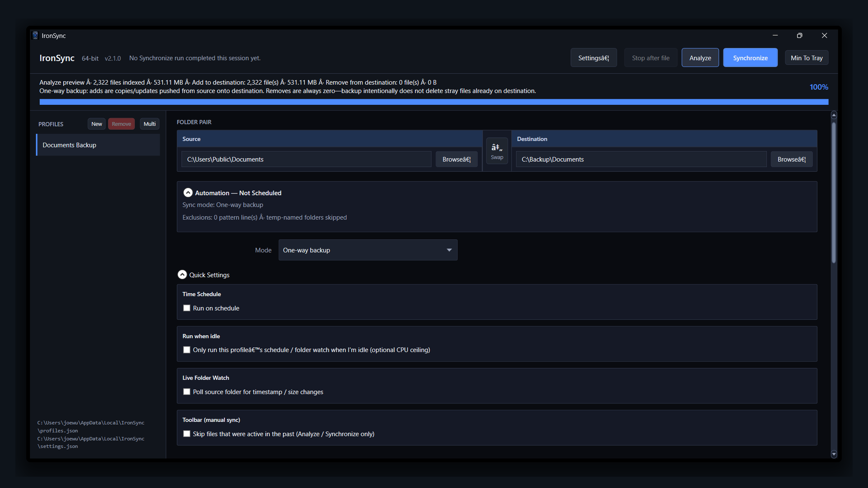Create a New profile
The image size is (868, 488).
click(96, 124)
